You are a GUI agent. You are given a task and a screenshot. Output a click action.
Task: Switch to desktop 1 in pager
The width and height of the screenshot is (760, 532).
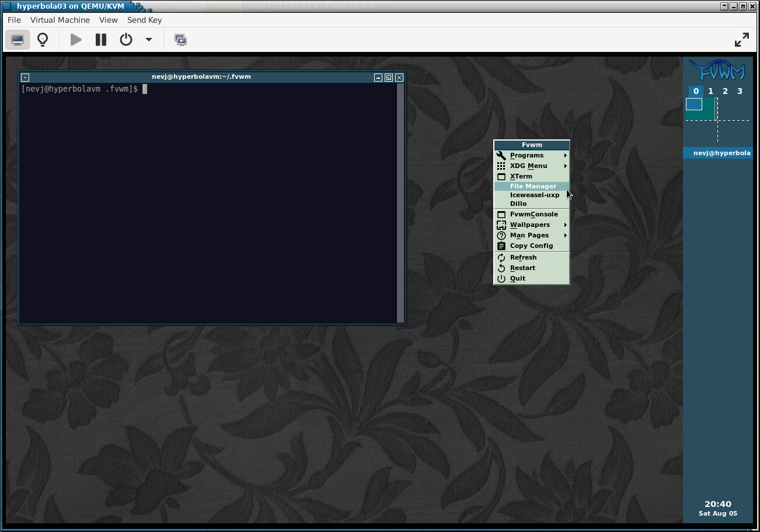[x=710, y=91]
